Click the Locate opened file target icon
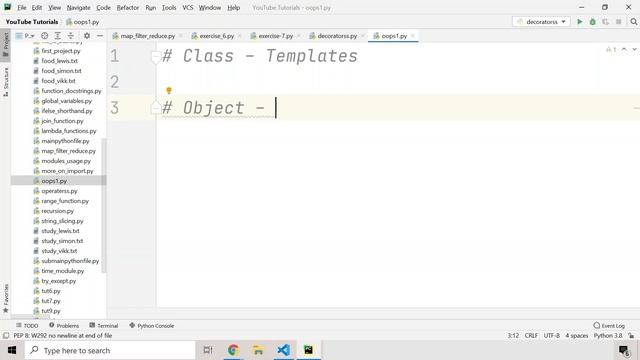The image size is (640, 360). pyautogui.click(x=44, y=36)
